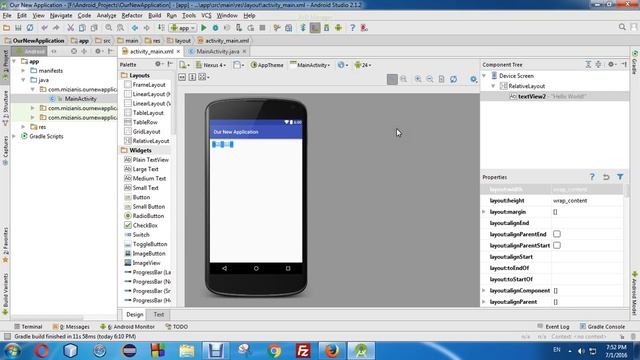The width and height of the screenshot is (640, 360).
Task: Select the Button widget in Palette
Action: (x=137, y=197)
